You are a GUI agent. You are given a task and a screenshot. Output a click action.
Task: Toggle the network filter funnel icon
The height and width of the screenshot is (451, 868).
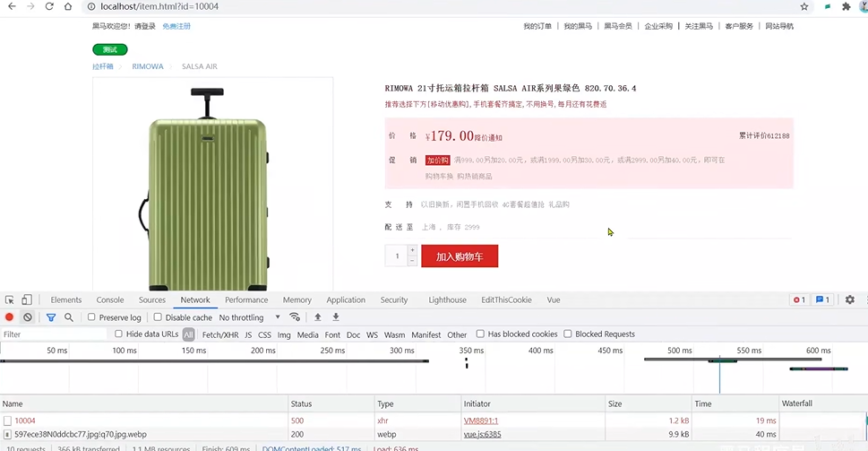(x=51, y=317)
